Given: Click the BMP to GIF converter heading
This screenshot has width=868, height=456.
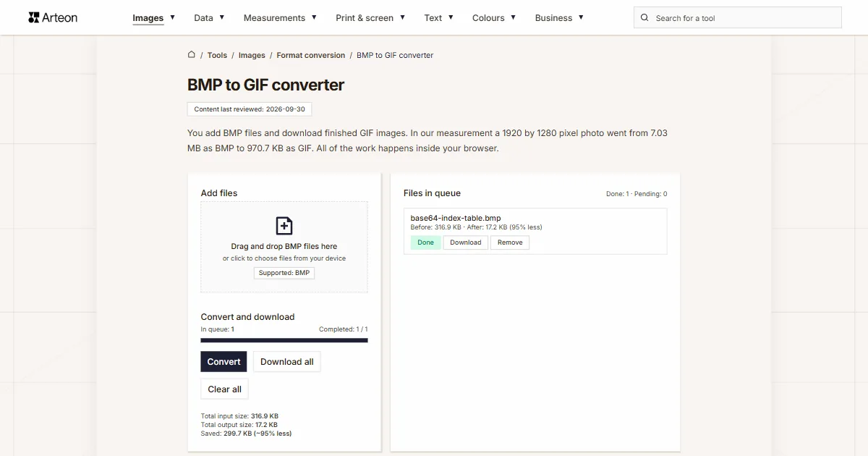Looking at the screenshot, I should click(x=266, y=85).
